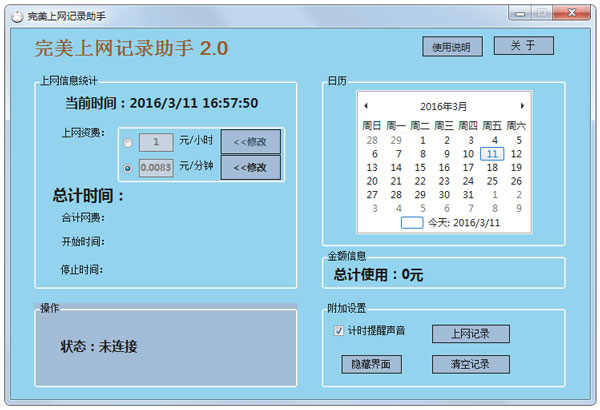Viewport: 600px width, 410px height.
Task: Select date 24 in the calendar
Action: point(468,181)
